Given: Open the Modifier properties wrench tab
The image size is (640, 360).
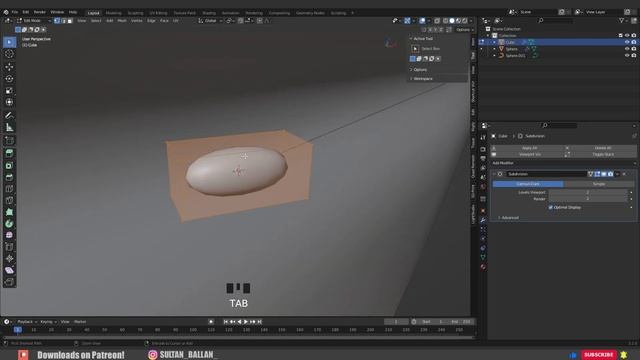Looking at the screenshot, I should click(x=483, y=220).
